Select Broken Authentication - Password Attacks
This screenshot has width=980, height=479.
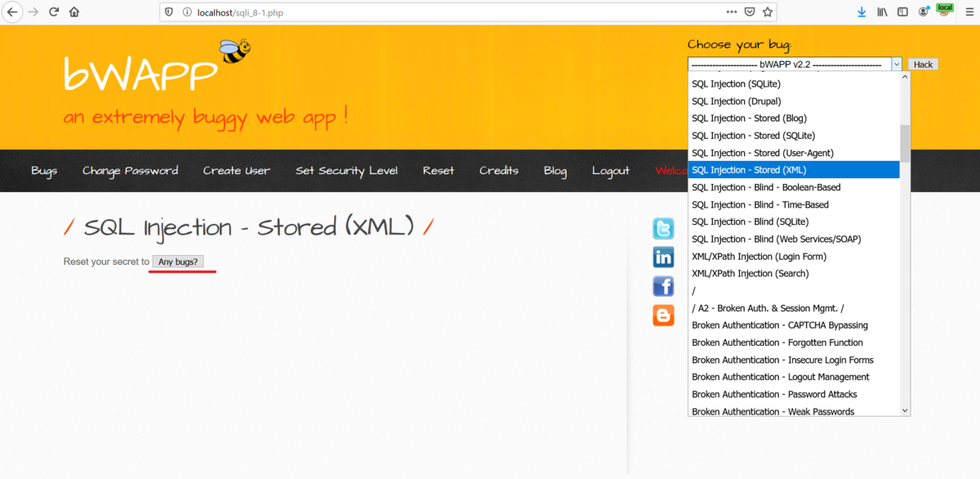[794, 394]
